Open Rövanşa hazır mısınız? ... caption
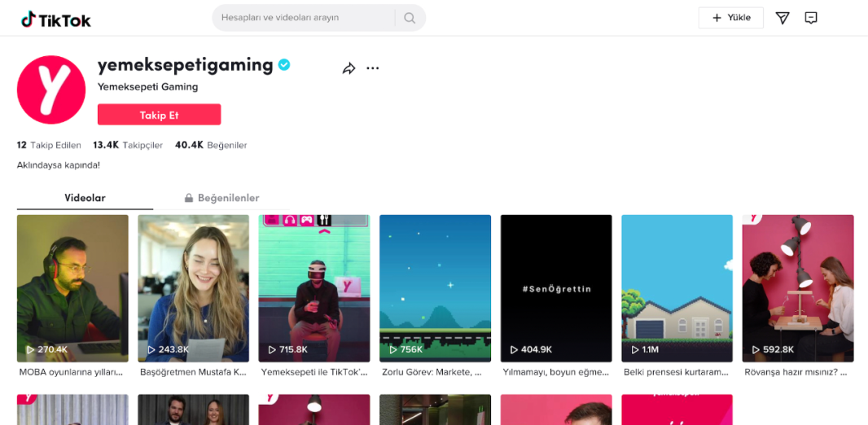Screen dimensions: 868x425 click(796, 372)
